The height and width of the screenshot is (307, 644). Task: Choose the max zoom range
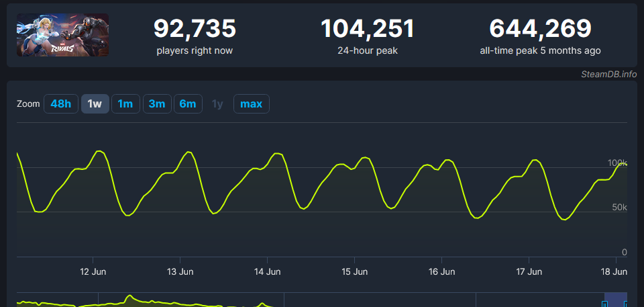pyautogui.click(x=252, y=103)
